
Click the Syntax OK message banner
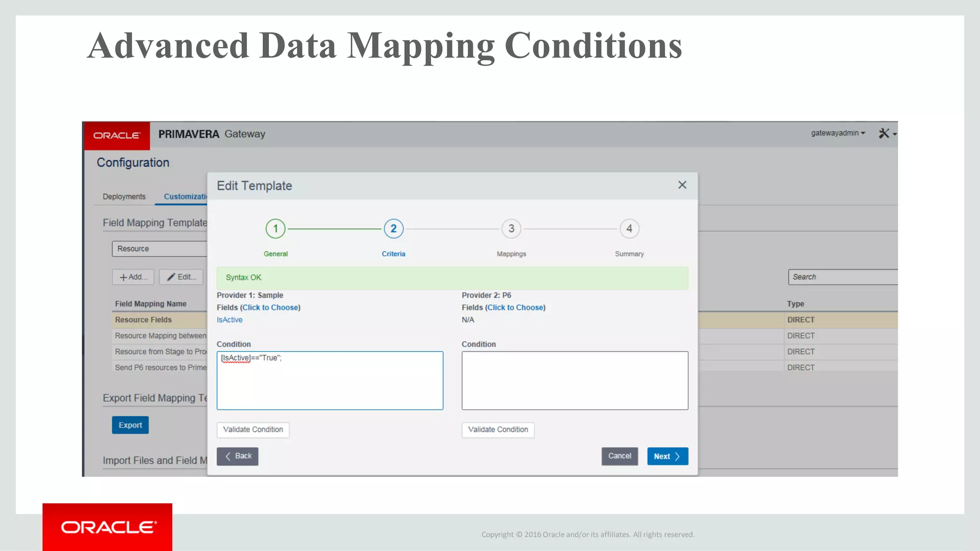click(452, 278)
